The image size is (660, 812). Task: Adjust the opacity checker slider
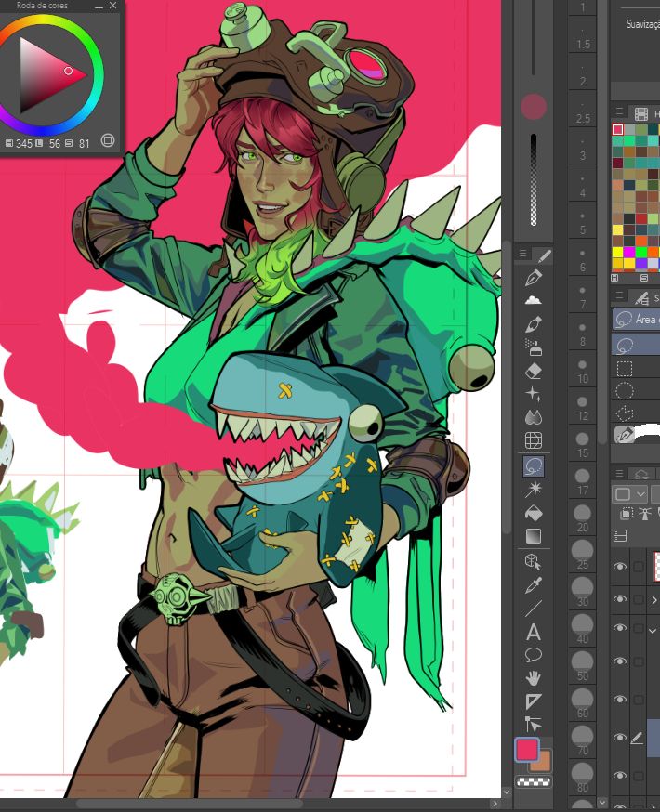534,179
